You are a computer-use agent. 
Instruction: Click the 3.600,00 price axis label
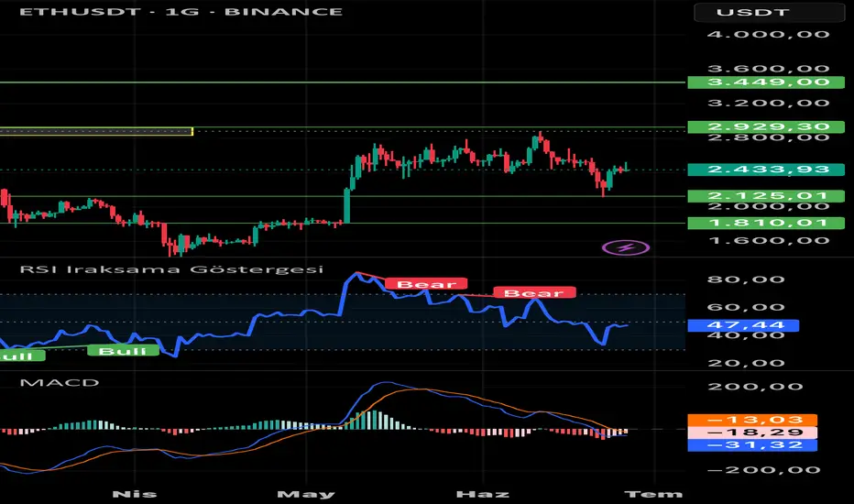769,69
